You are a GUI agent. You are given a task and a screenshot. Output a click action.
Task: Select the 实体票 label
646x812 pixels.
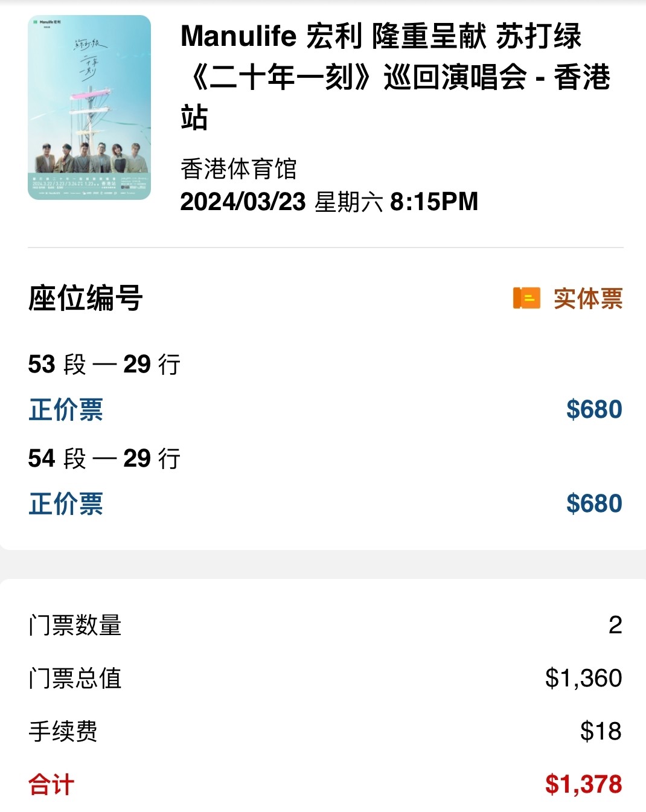click(588, 298)
